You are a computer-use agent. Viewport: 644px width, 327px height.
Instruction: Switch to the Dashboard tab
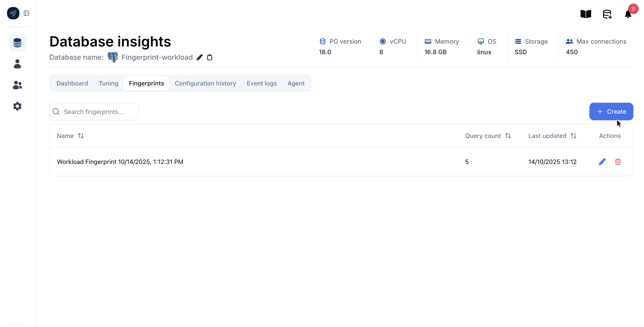[x=72, y=83]
